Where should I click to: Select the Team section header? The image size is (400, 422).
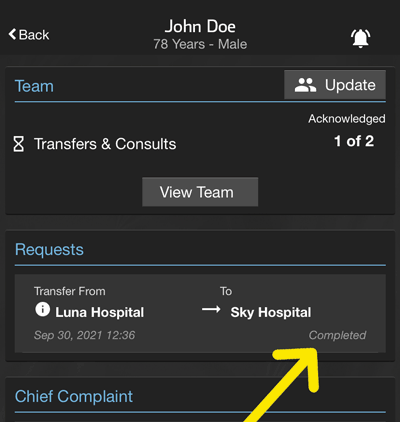tap(34, 86)
